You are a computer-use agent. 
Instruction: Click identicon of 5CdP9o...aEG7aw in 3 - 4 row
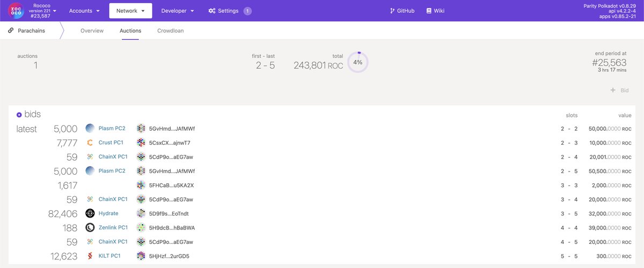click(141, 199)
